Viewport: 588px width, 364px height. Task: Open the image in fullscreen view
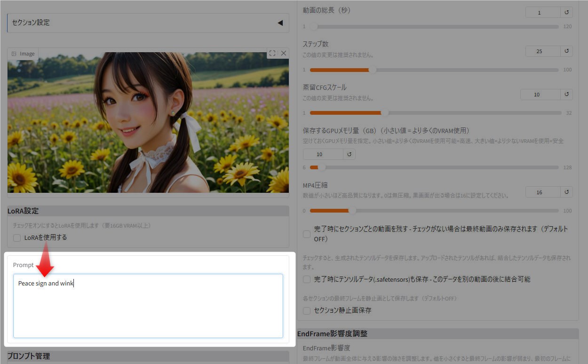272,53
